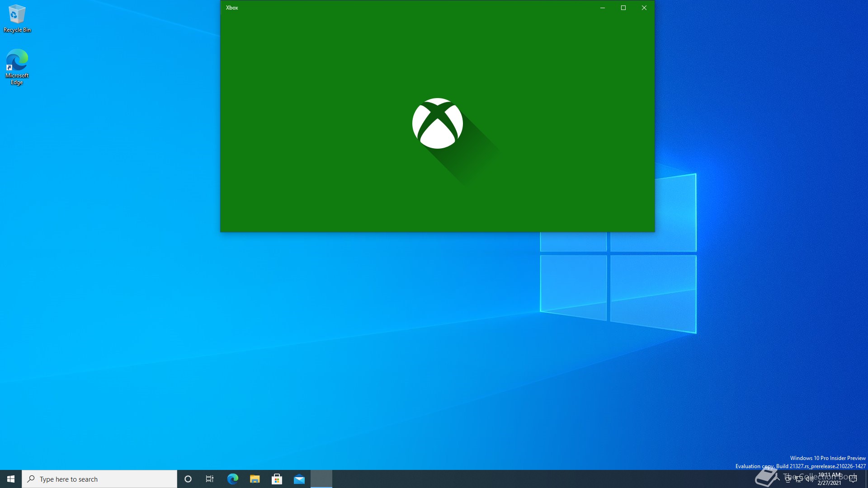
Task: Close the Xbox window
Action: click(x=644, y=8)
